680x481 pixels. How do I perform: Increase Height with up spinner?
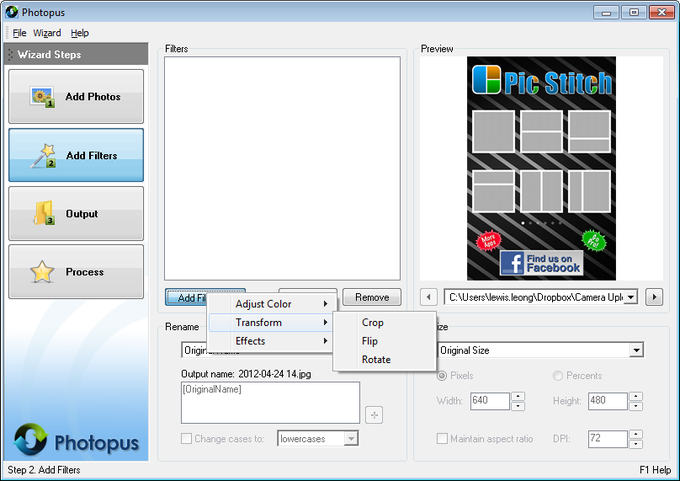click(636, 396)
